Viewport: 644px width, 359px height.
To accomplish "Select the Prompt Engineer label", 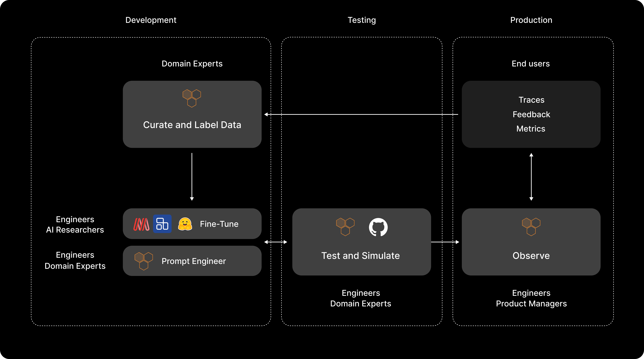I will 194,261.
